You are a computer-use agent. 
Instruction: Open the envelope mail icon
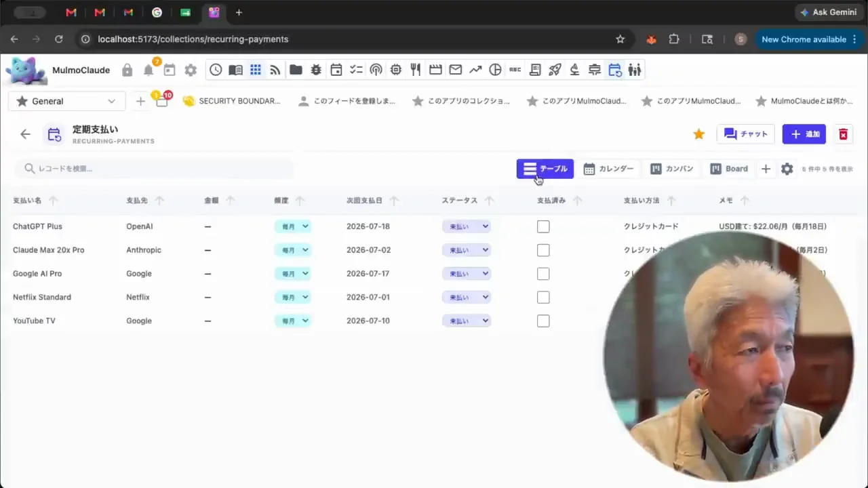tap(456, 70)
